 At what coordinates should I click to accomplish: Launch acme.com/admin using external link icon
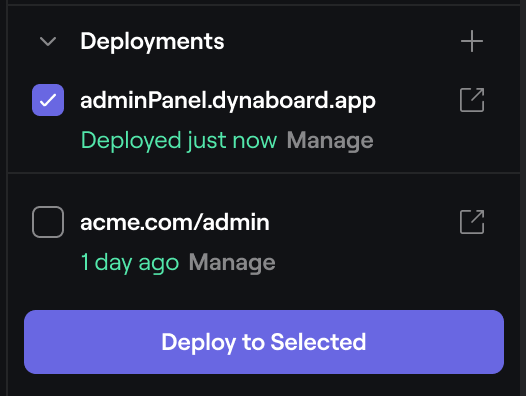point(472,222)
